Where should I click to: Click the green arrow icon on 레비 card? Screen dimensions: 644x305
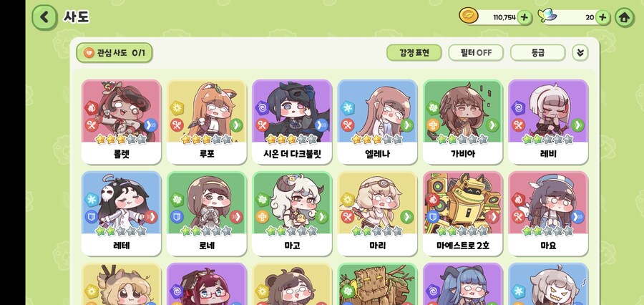(x=577, y=125)
